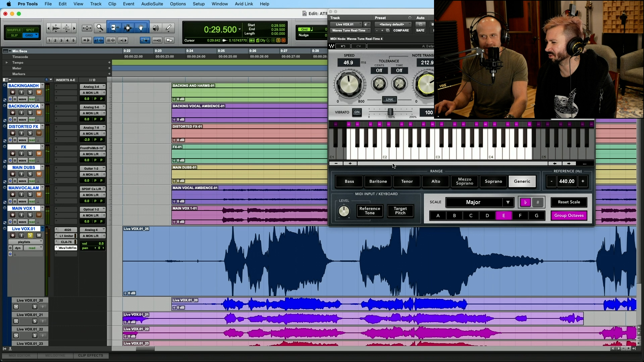Select the Pencil tool

click(169, 28)
